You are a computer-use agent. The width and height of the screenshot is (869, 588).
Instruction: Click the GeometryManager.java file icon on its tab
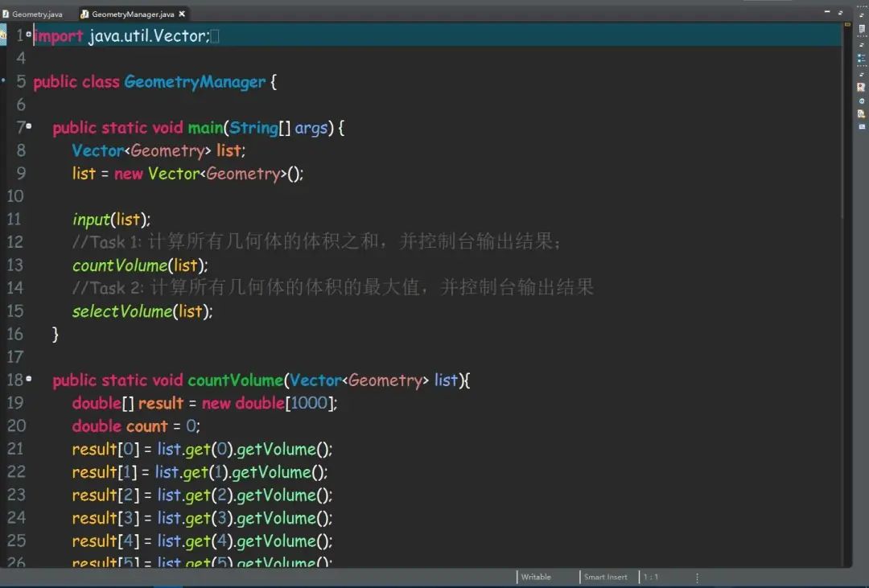tap(84, 14)
